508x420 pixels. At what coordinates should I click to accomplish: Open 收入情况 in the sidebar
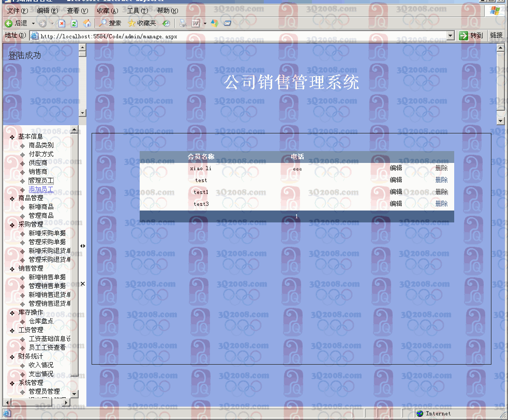(41, 365)
